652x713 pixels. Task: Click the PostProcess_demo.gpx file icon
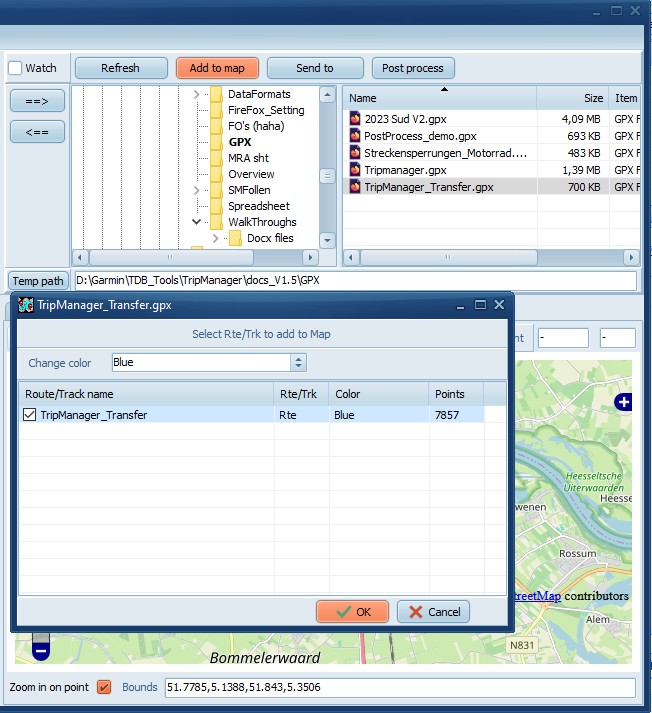coord(355,136)
